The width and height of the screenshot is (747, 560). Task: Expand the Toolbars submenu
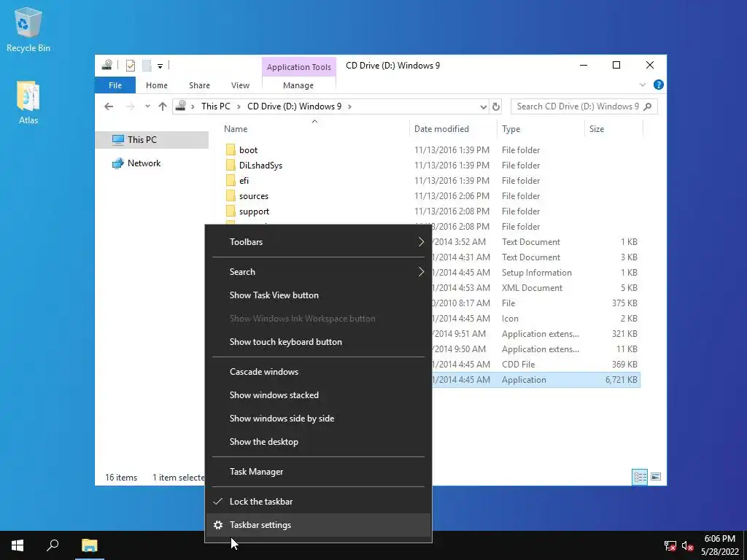(x=318, y=242)
